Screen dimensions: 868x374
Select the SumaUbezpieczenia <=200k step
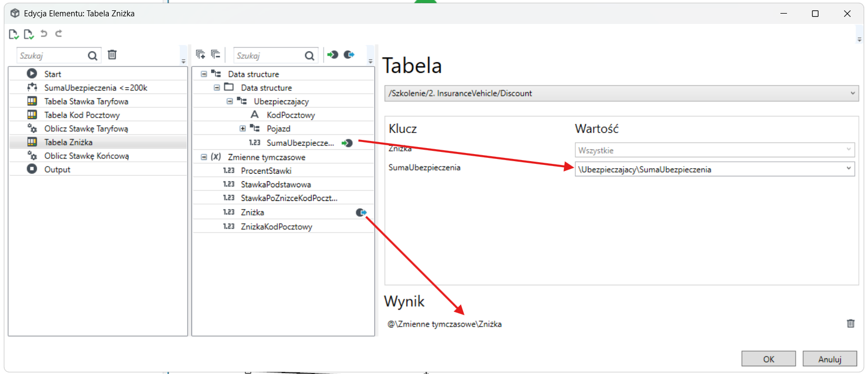click(98, 88)
